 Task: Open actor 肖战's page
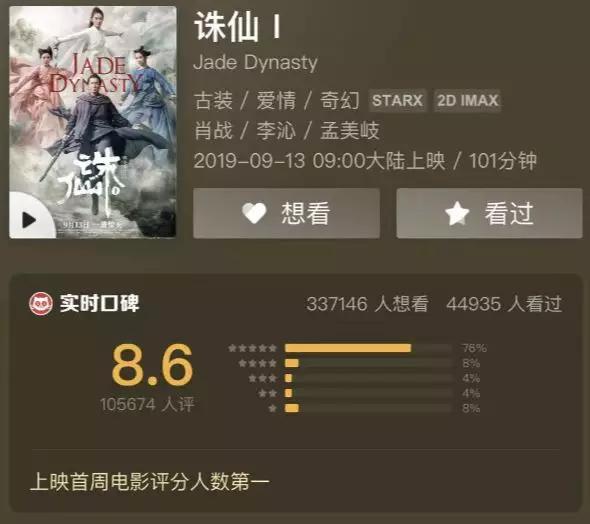(213, 131)
